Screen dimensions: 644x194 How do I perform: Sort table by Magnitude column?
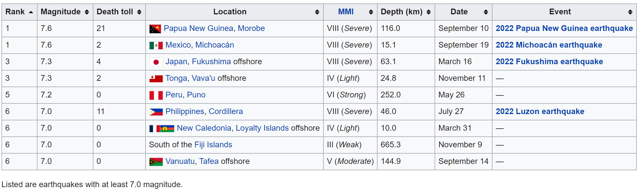pyautogui.click(x=87, y=12)
